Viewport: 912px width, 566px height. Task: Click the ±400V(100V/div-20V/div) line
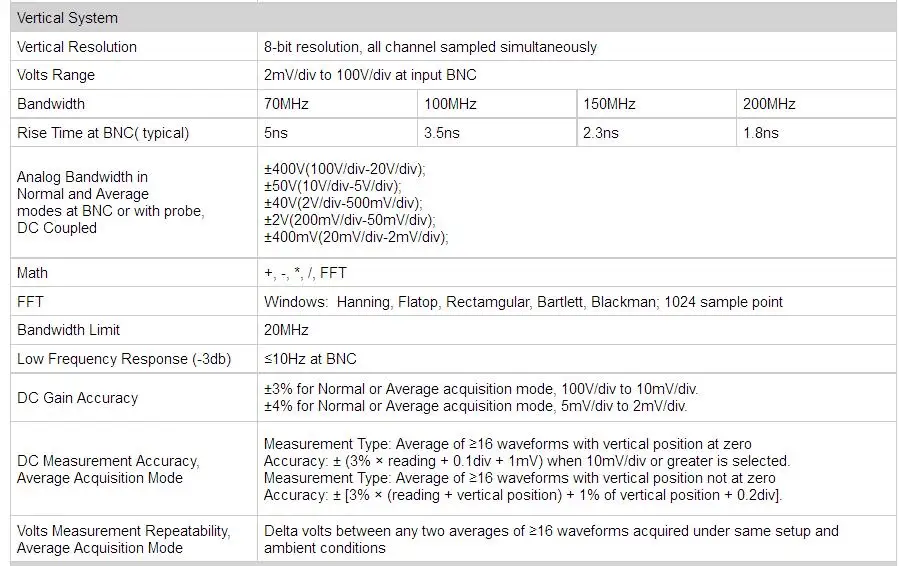tap(344, 169)
